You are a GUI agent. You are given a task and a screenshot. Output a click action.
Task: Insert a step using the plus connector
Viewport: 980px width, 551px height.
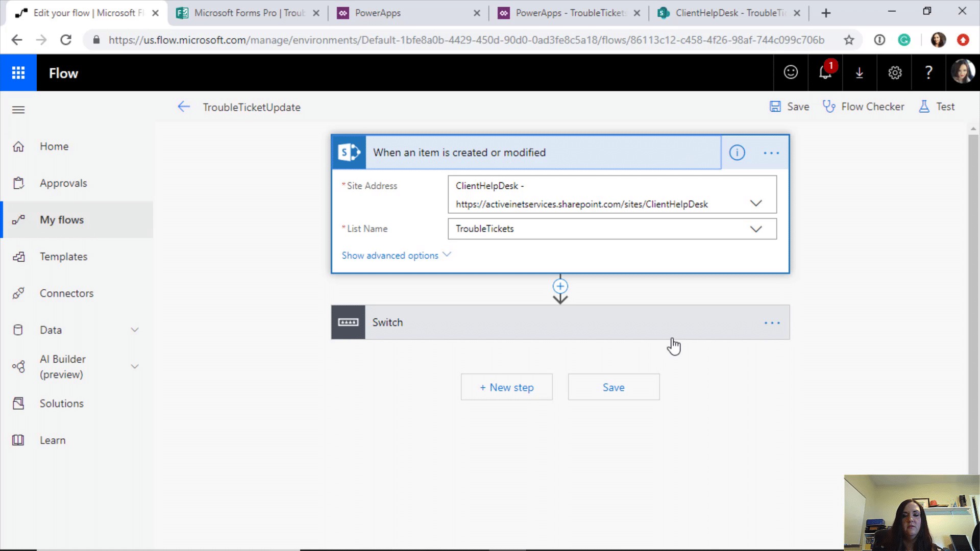pos(560,286)
